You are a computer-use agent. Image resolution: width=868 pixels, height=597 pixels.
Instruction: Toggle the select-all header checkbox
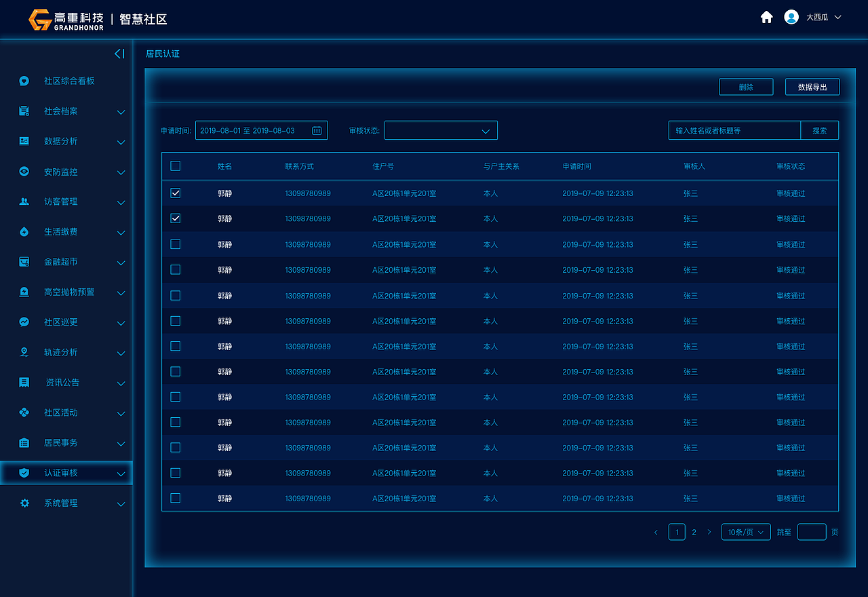click(176, 166)
